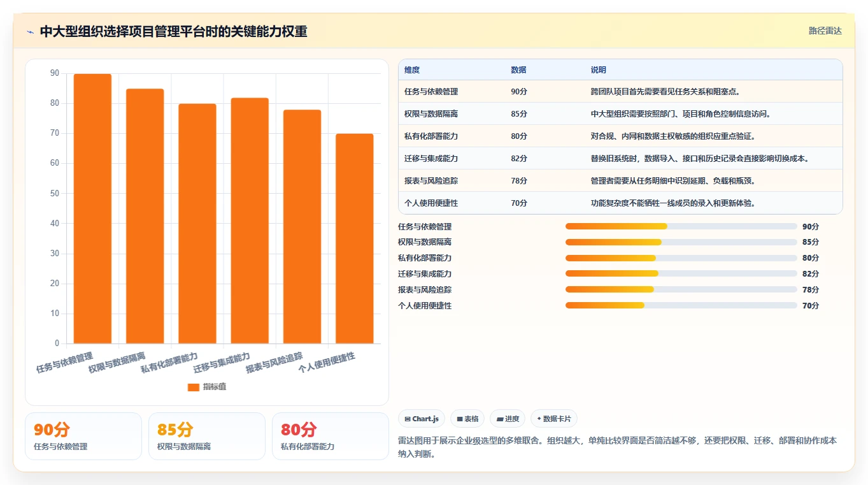868x485 pixels.
Task: Select the Chart.js tag chip
Action: 422,419
